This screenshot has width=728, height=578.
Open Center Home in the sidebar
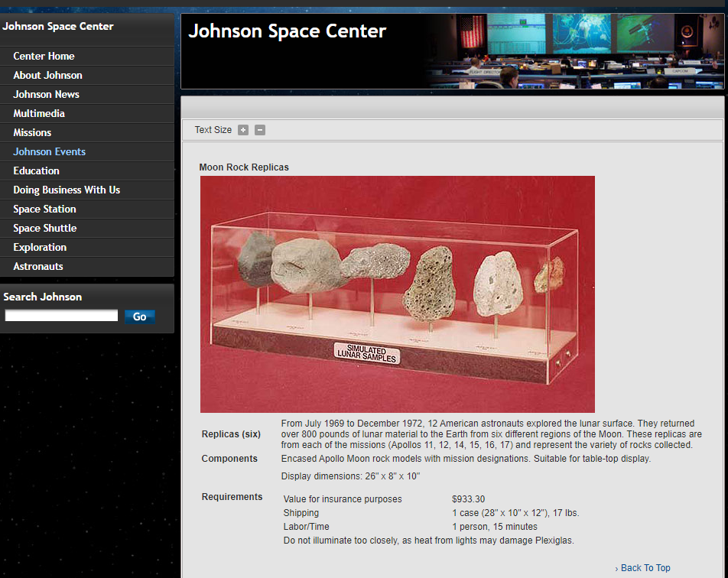coord(44,56)
